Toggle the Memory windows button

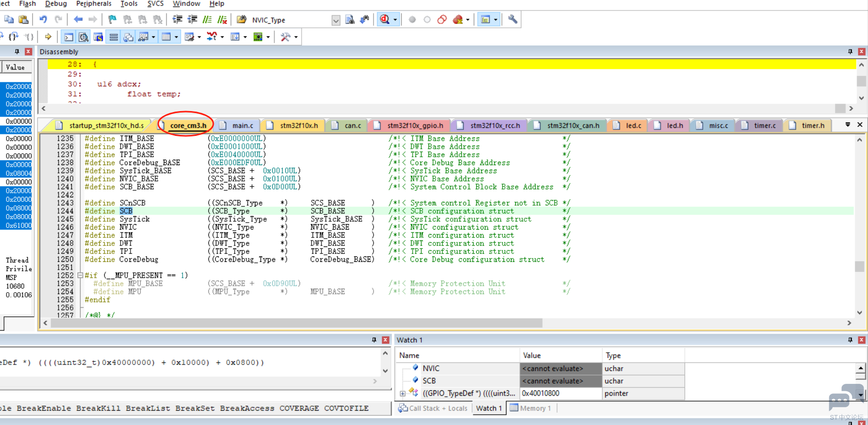pos(166,37)
